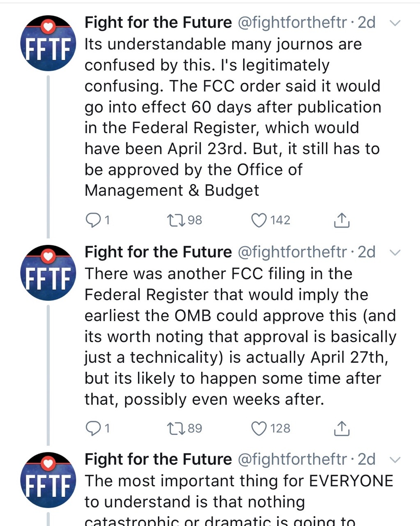Open options chevron on the third tweet
Image resolution: width=420 pixels, height=526 pixels.
[395, 459]
